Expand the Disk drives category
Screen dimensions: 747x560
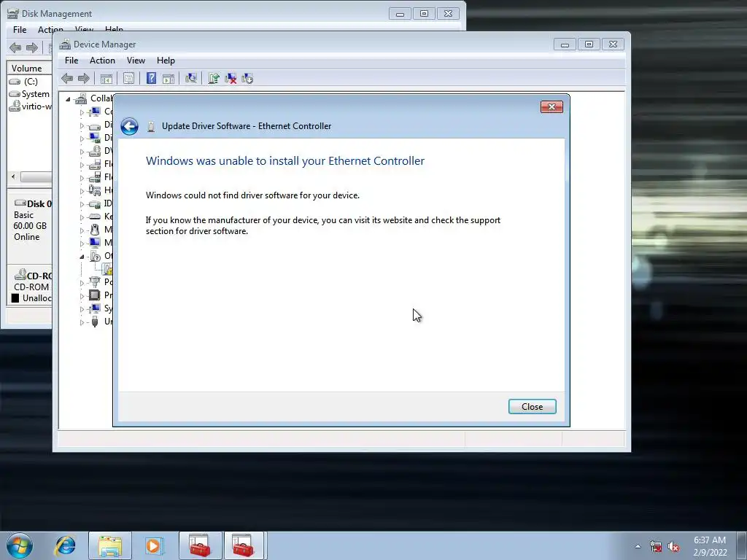(82, 125)
